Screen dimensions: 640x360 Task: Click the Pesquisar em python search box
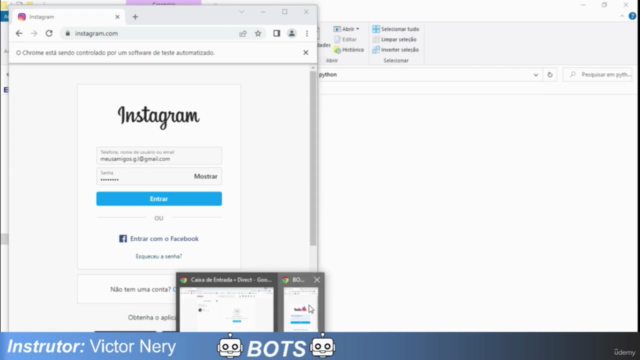pyautogui.click(x=598, y=75)
